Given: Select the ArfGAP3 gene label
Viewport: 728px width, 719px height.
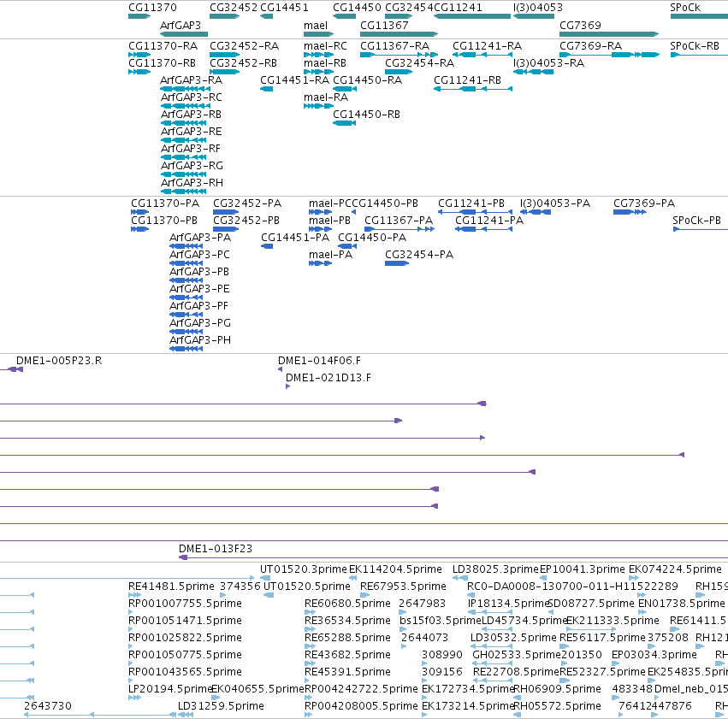Looking at the screenshot, I should pyautogui.click(x=181, y=25).
